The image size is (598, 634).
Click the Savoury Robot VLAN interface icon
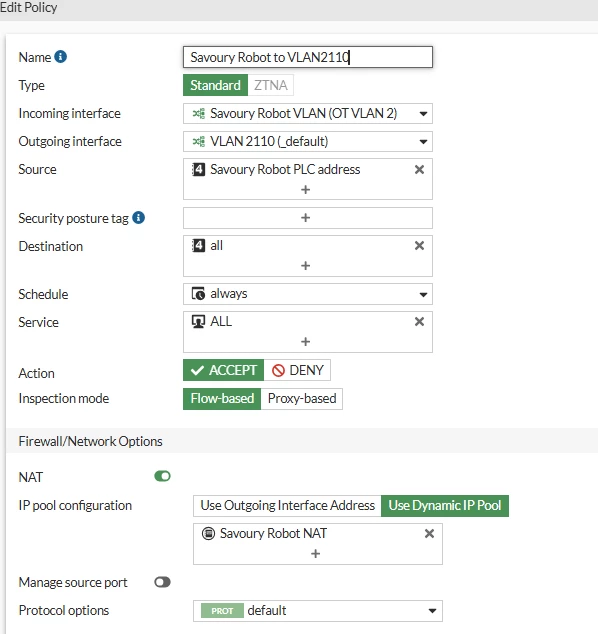tap(199, 114)
